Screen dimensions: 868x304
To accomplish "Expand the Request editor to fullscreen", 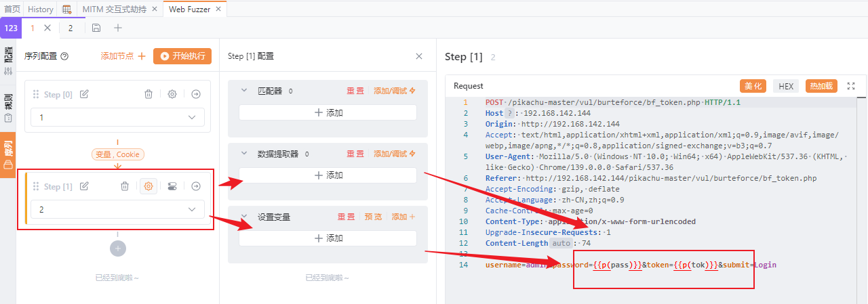I will pos(852,86).
